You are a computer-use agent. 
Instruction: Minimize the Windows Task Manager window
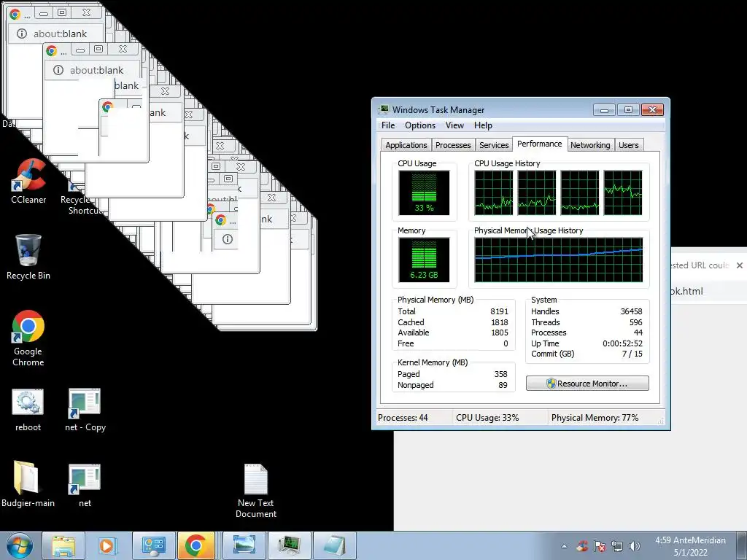click(x=604, y=110)
